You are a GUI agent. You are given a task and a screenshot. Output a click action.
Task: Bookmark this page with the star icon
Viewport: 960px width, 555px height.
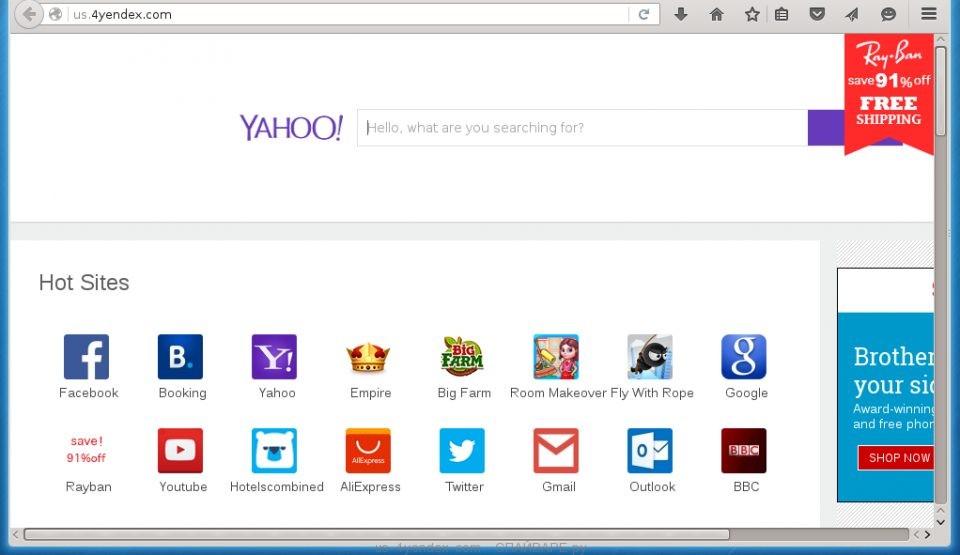pos(751,14)
